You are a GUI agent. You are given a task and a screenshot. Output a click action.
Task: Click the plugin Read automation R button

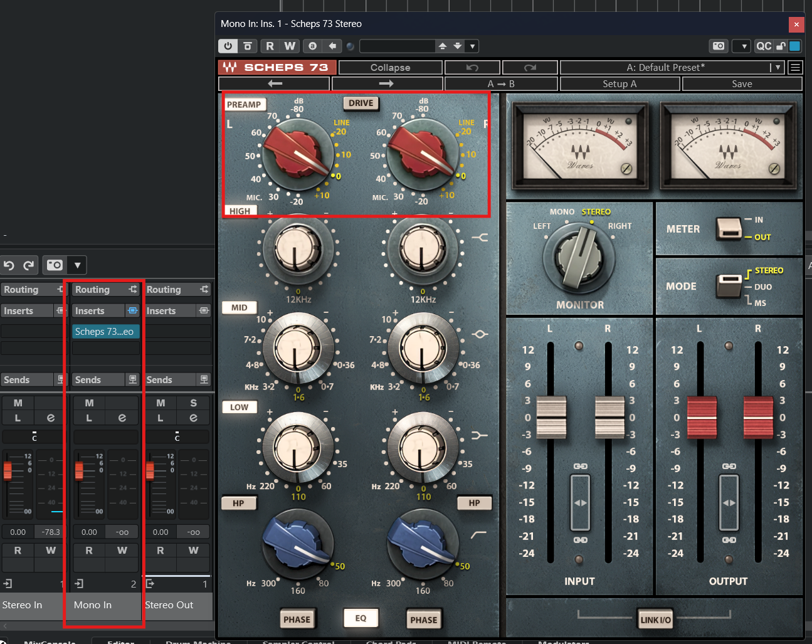tap(270, 46)
